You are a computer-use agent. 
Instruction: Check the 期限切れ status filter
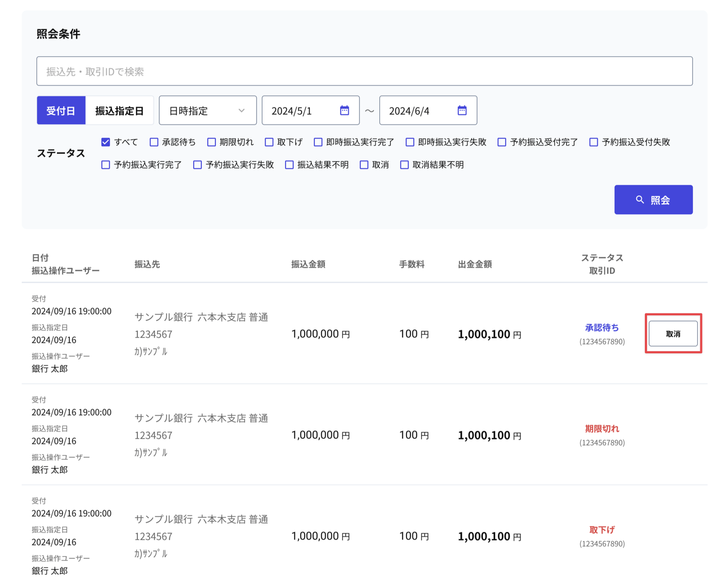tap(211, 142)
